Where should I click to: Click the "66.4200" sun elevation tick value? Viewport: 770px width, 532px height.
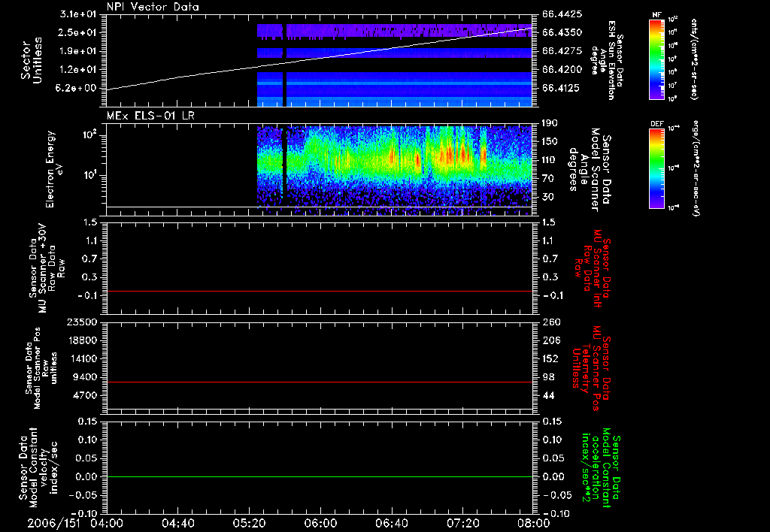pyautogui.click(x=562, y=70)
